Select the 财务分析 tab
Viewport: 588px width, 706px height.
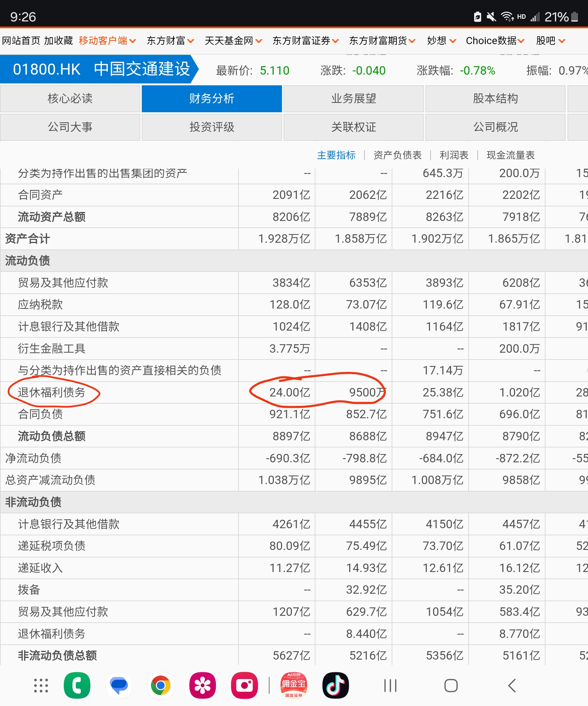pyautogui.click(x=212, y=99)
